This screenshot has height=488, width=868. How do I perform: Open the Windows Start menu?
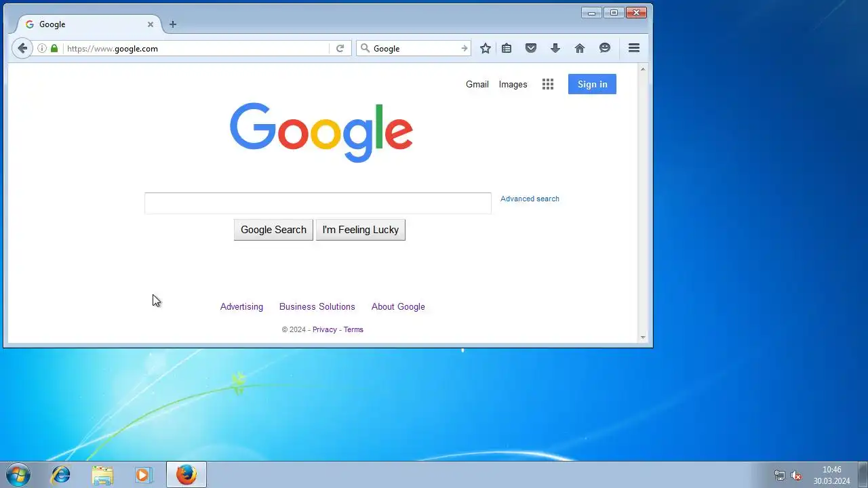point(18,474)
